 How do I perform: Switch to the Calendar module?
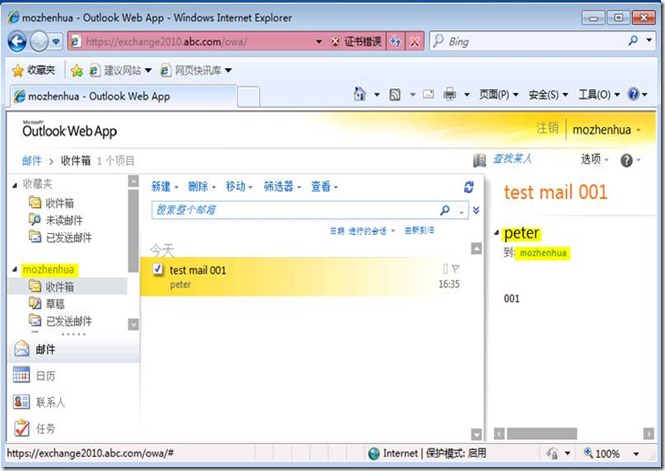coord(73,376)
